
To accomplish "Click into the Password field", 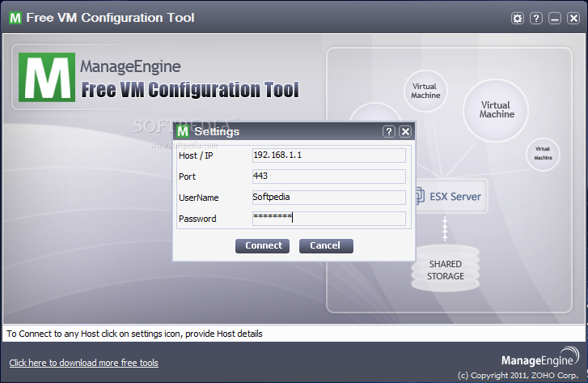I will coord(329,218).
